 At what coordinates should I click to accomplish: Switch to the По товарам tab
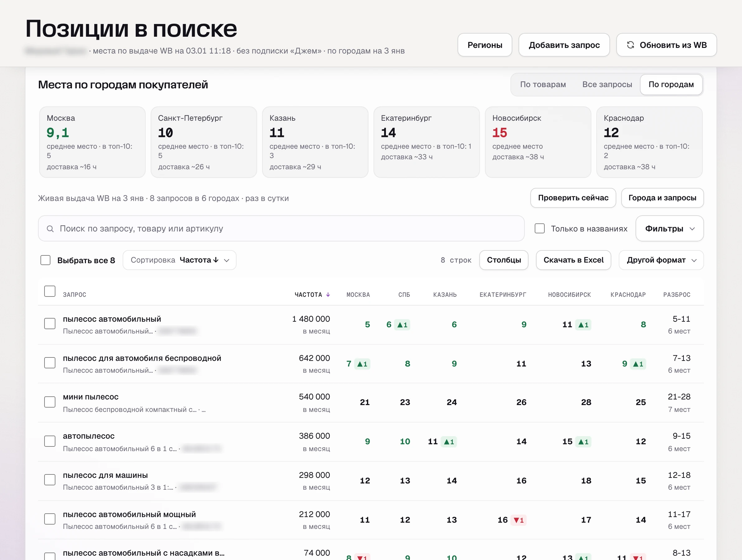543,85
